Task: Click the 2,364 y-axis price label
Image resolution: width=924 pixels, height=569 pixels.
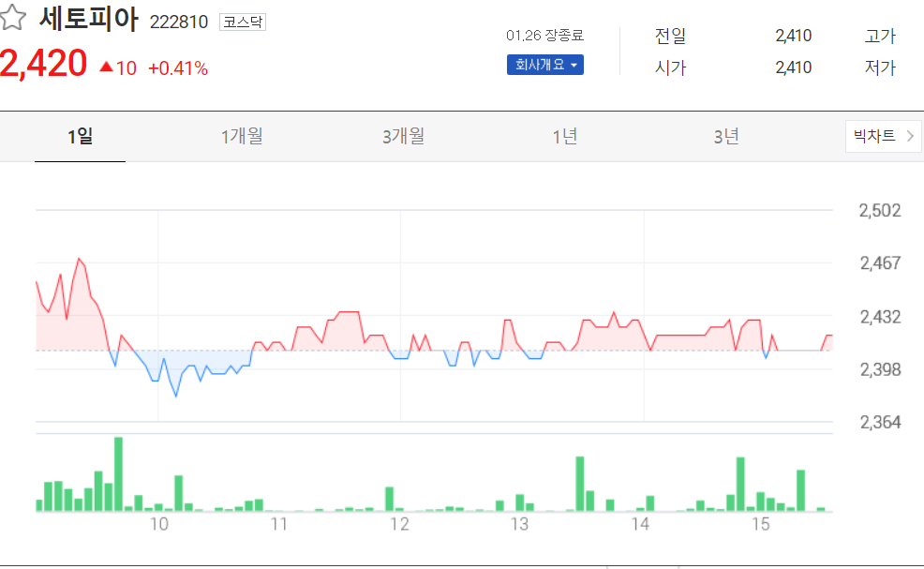Action: tap(880, 422)
